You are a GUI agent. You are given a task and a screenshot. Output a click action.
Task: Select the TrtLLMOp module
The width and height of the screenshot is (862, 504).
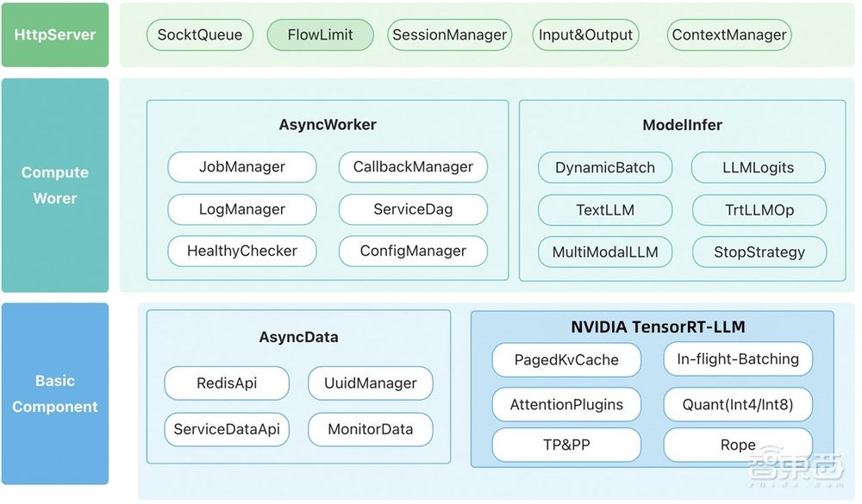[759, 209]
